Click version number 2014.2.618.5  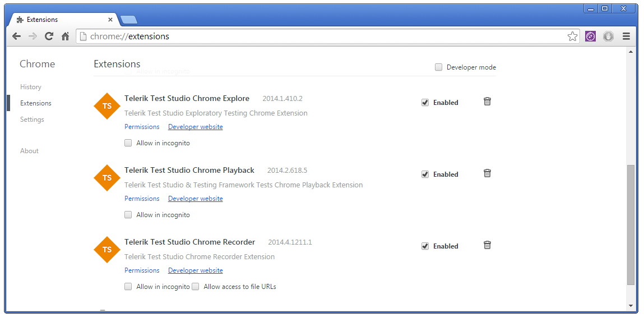tap(287, 170)
